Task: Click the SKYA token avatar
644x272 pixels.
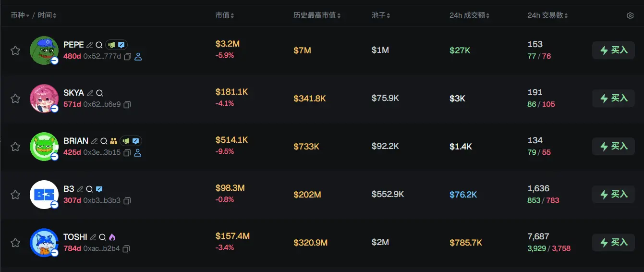Action: pos(44,99)
